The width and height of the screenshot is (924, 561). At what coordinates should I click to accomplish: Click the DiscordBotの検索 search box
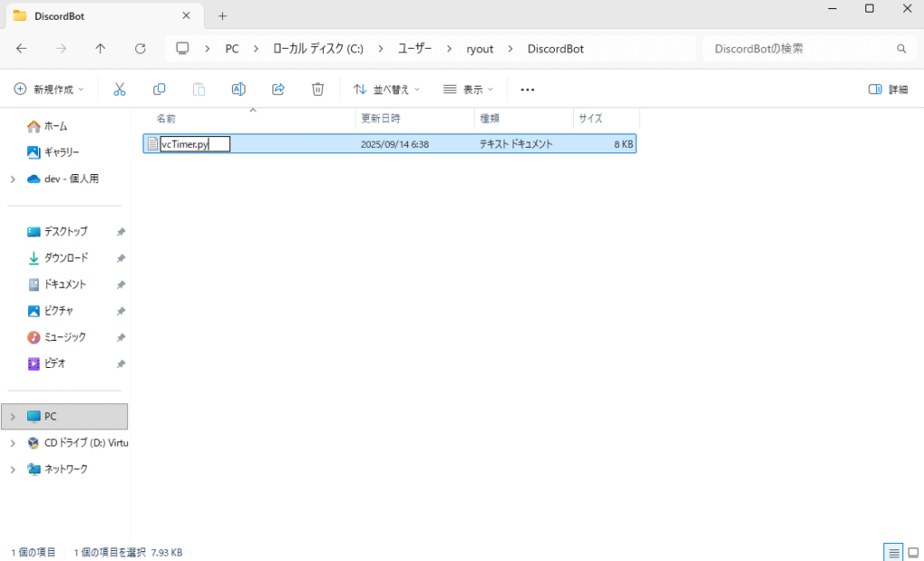[x=799, y=49]
